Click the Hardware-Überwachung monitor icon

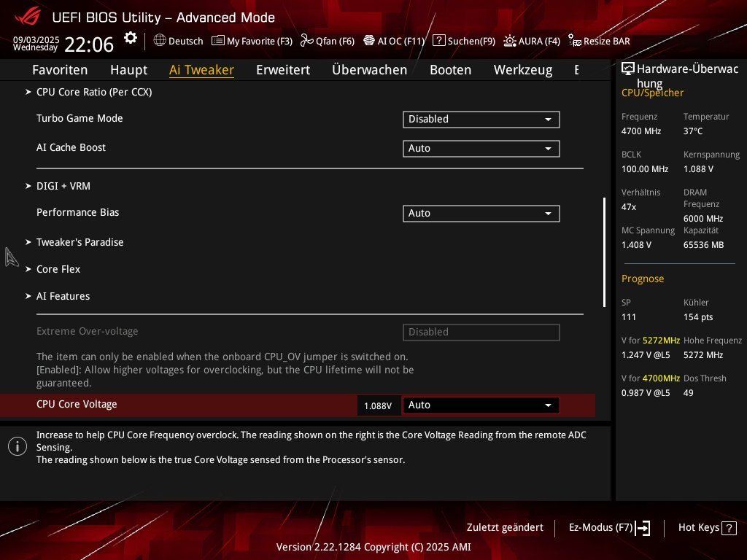tap(628, 69)
